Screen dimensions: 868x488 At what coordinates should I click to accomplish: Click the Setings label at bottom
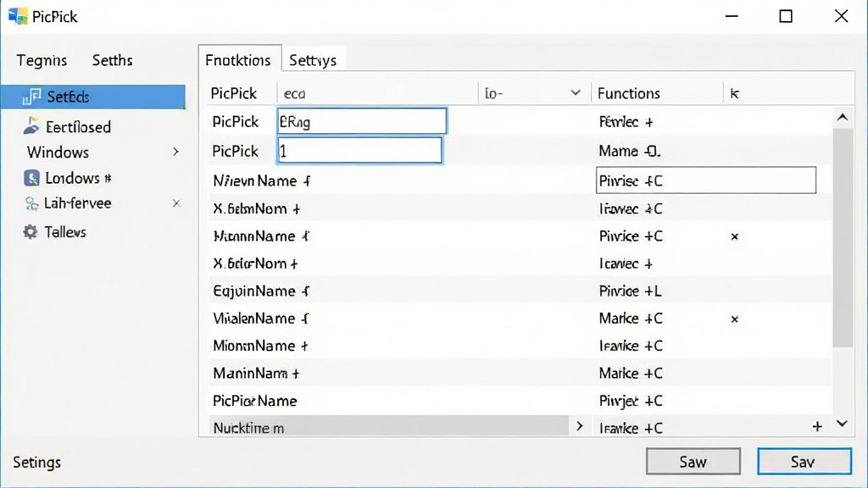point(37,462)
